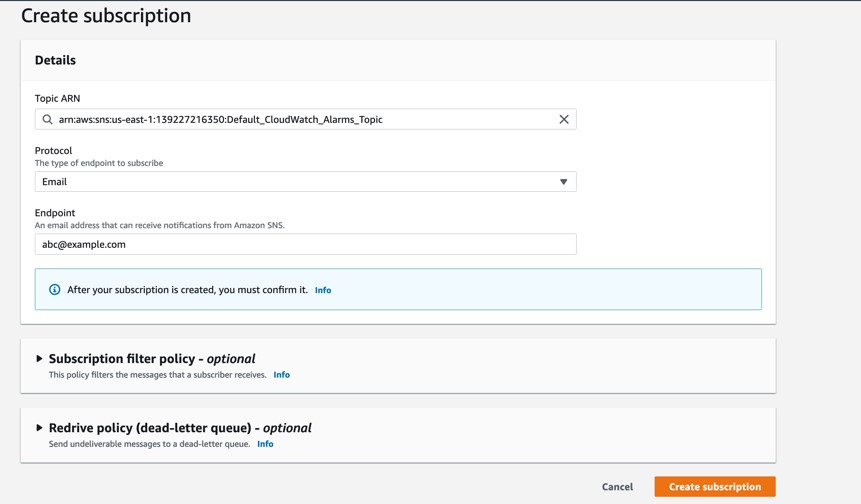Open Info link for dead-letter queue description
Screen dimensions: 861x504
click(265, 444)
